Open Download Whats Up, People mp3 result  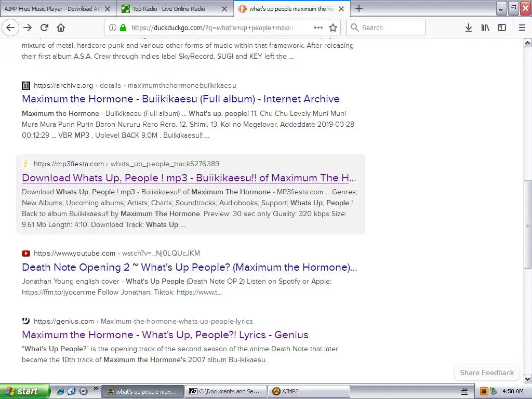[x=189, y=178]
